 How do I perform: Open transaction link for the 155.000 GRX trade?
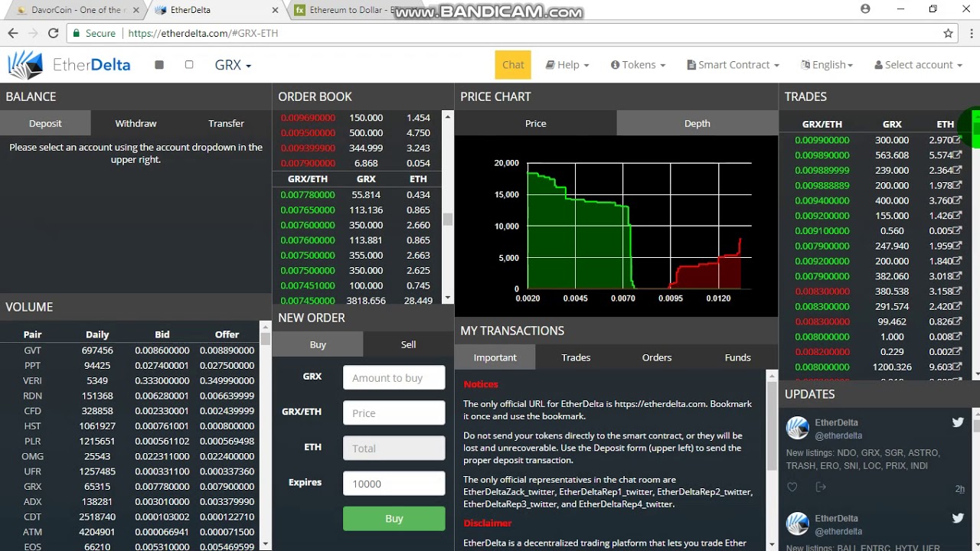[x=957, y=216]
